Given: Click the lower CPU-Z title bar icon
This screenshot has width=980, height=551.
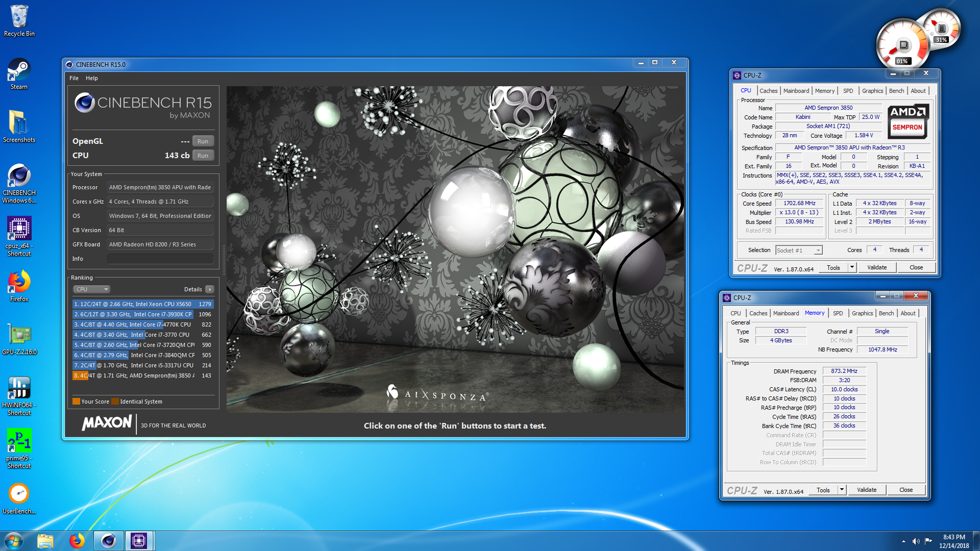Looking at the screenshot, I should click(x=727, y=298).
